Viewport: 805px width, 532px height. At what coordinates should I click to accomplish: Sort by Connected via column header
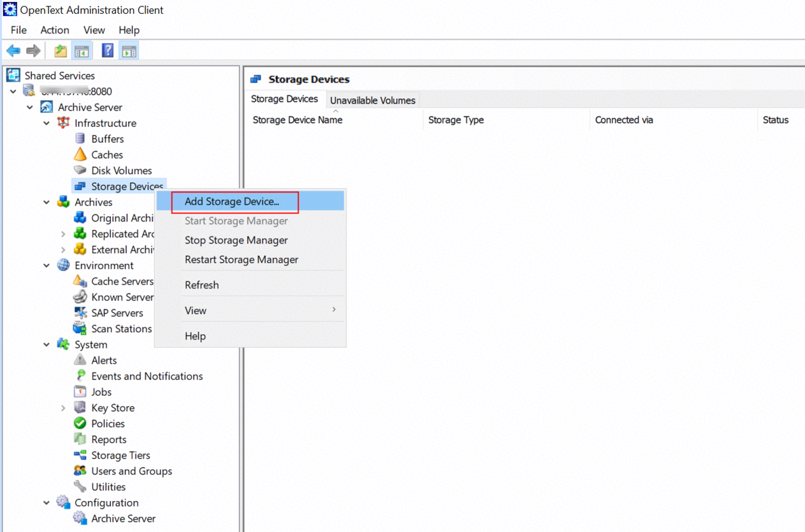click(673, 119)
